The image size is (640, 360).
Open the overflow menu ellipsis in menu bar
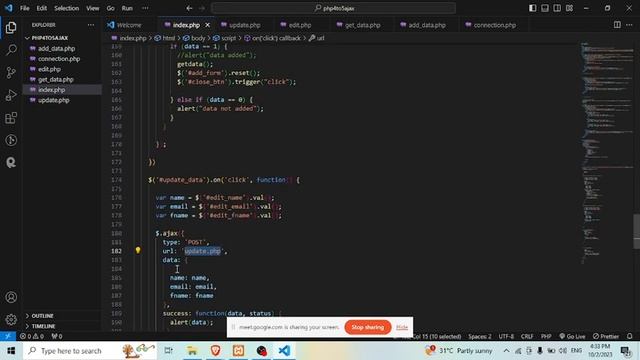point(145,8)
